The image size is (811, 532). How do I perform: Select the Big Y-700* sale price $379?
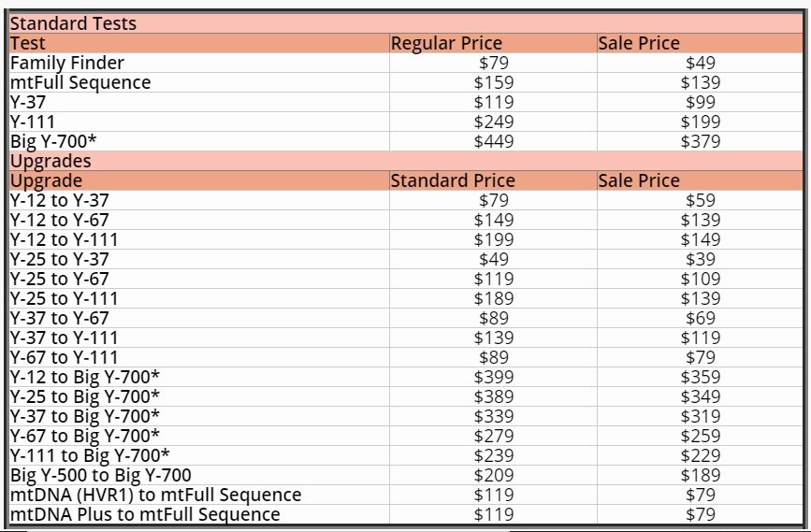[700, 141]
